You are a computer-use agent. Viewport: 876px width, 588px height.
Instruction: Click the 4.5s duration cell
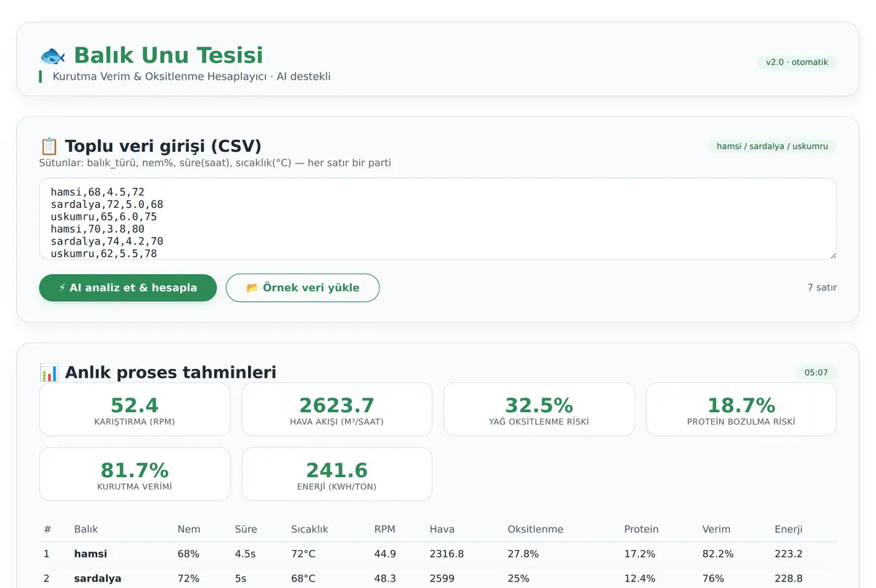point(245,554)
